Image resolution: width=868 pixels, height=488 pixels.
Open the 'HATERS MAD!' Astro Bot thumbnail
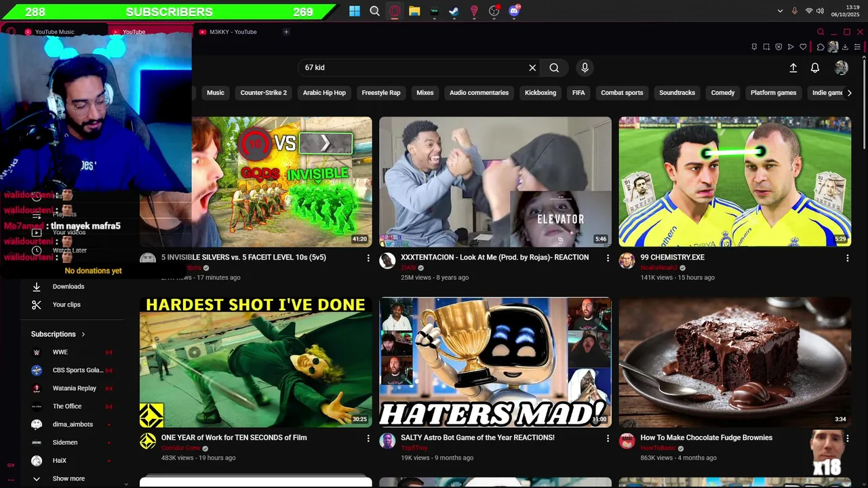pos(495,362)
